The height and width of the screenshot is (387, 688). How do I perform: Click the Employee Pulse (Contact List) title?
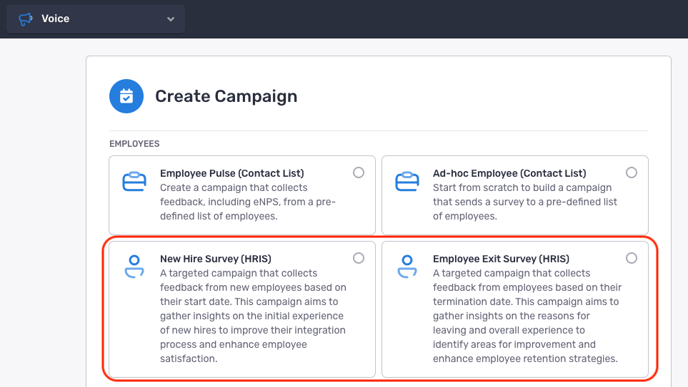tap(232, 173)
